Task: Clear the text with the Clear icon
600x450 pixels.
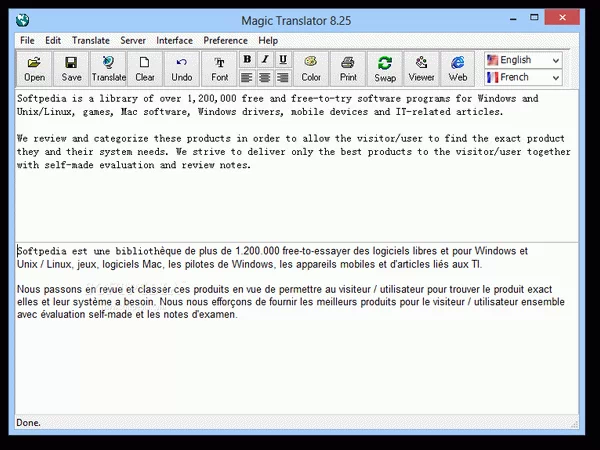Action: (145, 69)
